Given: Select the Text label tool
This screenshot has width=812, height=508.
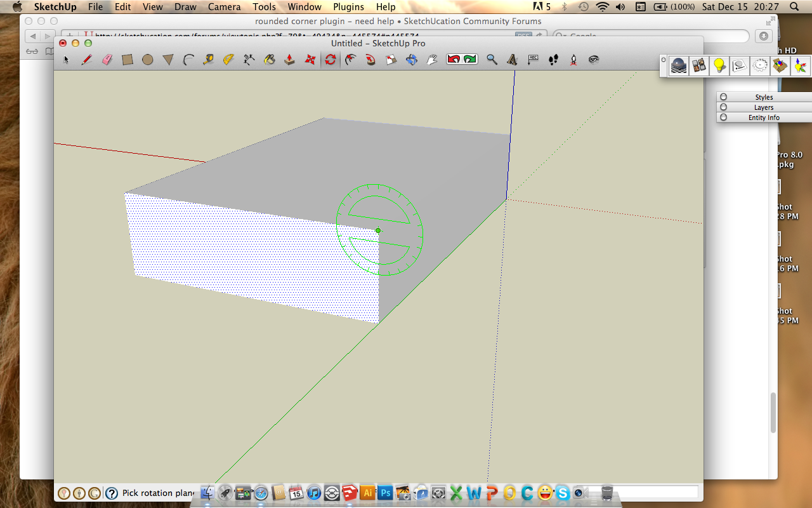Looking at the screenshot, I should [533, 59].
